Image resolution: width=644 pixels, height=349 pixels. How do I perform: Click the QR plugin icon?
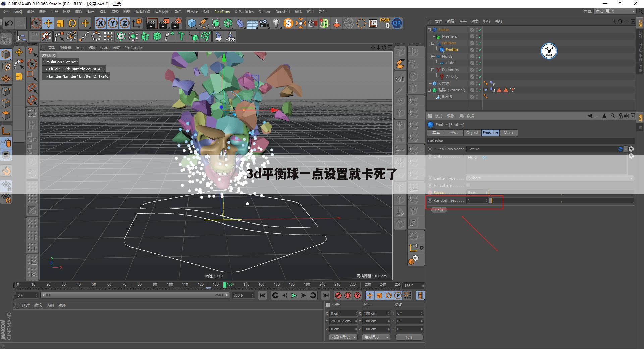tap(397, 23)
